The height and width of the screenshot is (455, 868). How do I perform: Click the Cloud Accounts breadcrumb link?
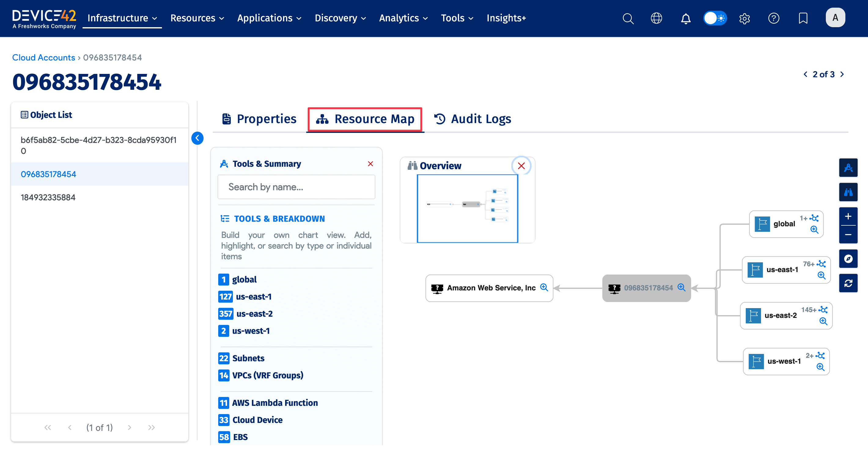[43, 58]
